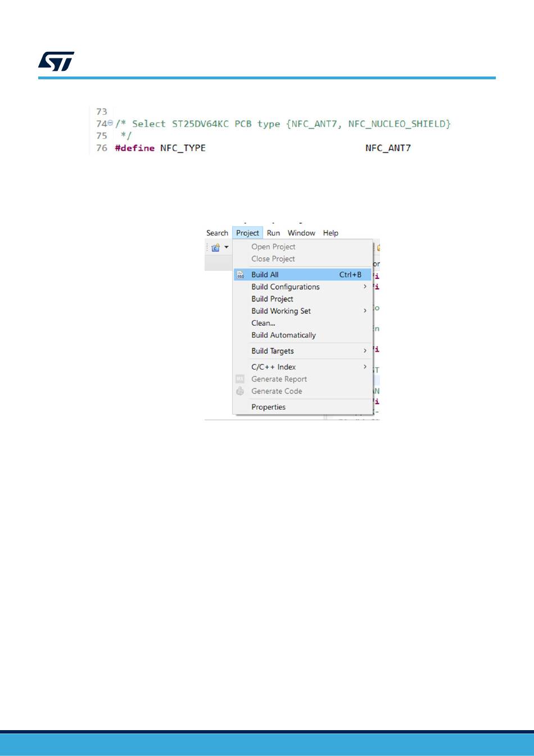Open the Window menu

coord(301,233)
